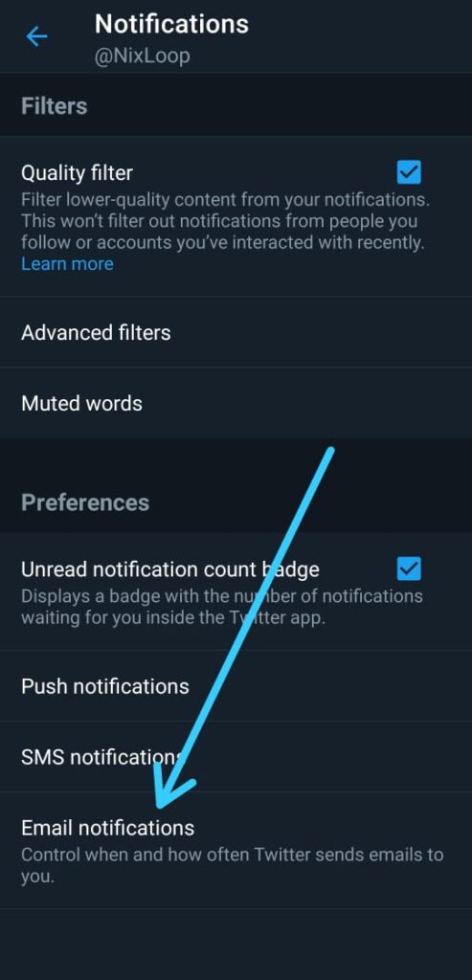
Task: Click the empty area below Email notifications
Action: [x=236, y=944]
